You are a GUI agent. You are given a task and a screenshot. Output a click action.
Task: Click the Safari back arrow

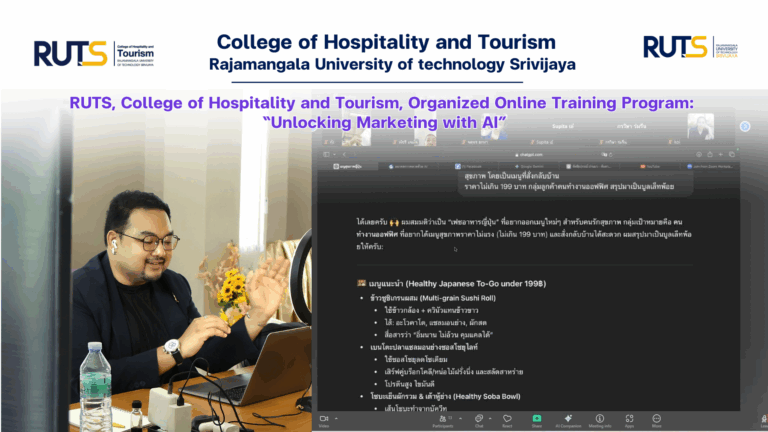pyautogui.click(x=344, y=154)
